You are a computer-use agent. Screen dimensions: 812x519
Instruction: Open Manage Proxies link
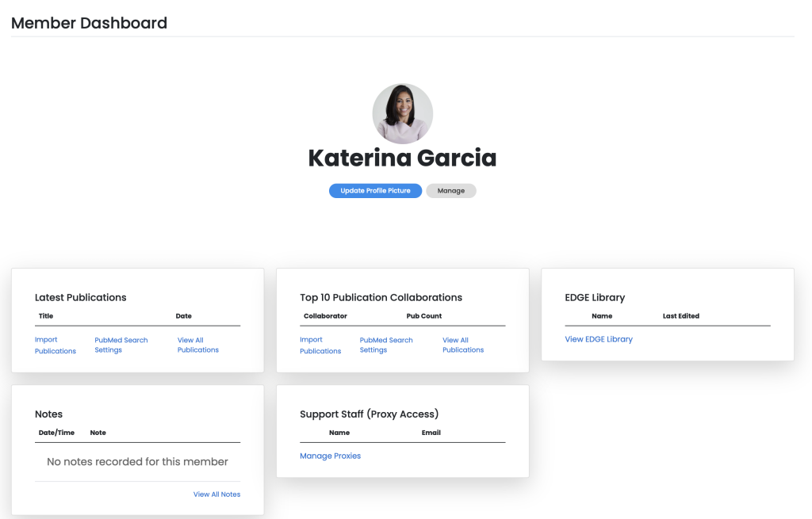[330, 456]
